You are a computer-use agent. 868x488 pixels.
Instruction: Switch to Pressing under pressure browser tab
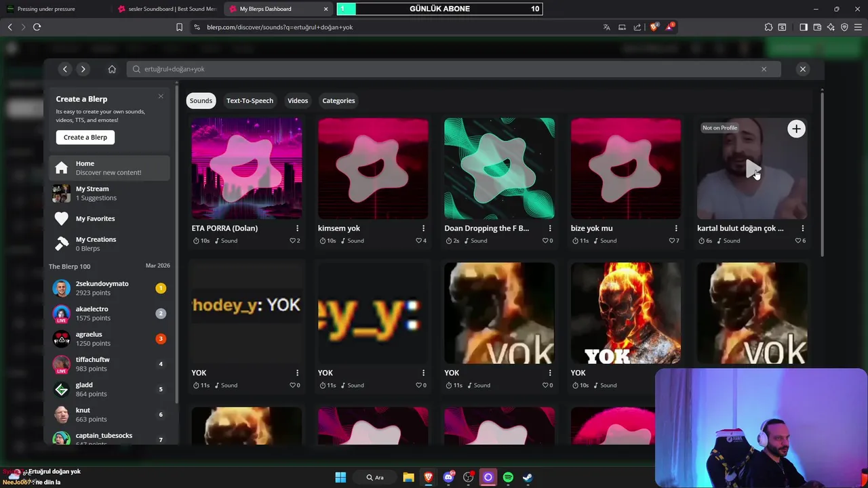pyautogui.click(x=56, y=9)
